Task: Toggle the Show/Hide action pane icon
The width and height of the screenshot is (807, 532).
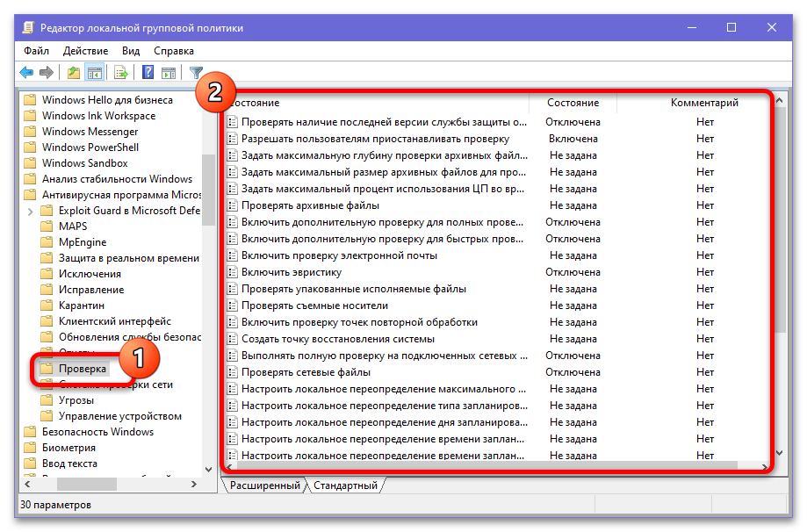Action: coord(169,73)
